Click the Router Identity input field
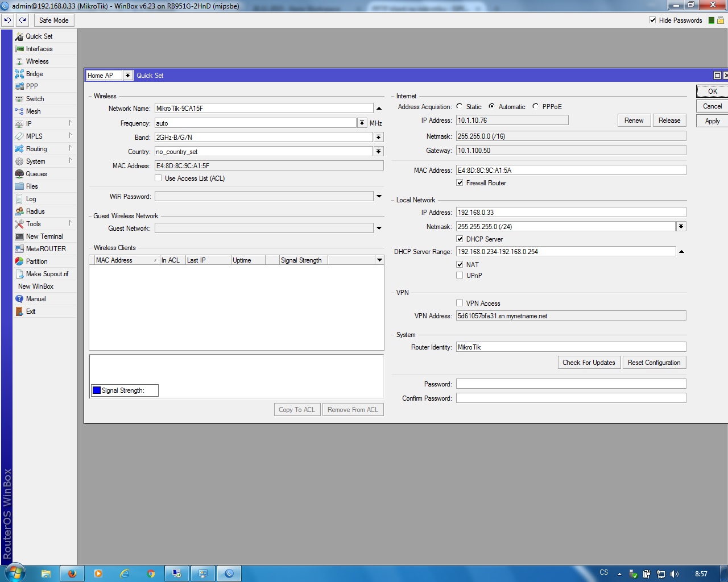 (571, 347)
